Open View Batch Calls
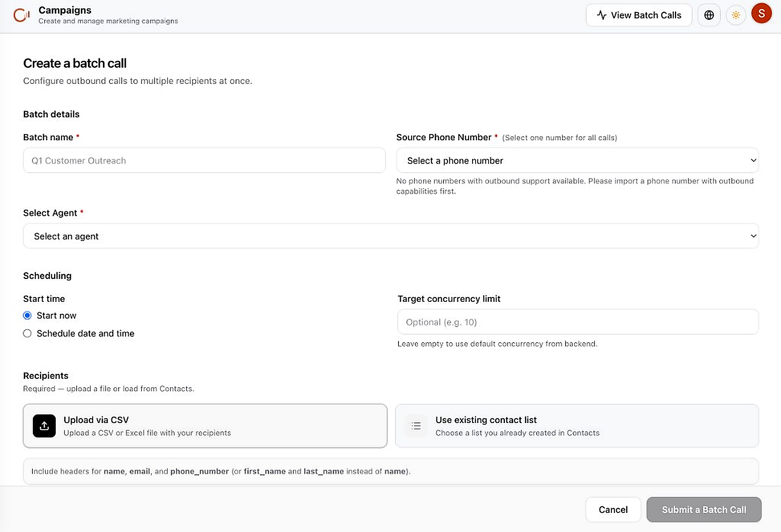 (x=639, y=15)
